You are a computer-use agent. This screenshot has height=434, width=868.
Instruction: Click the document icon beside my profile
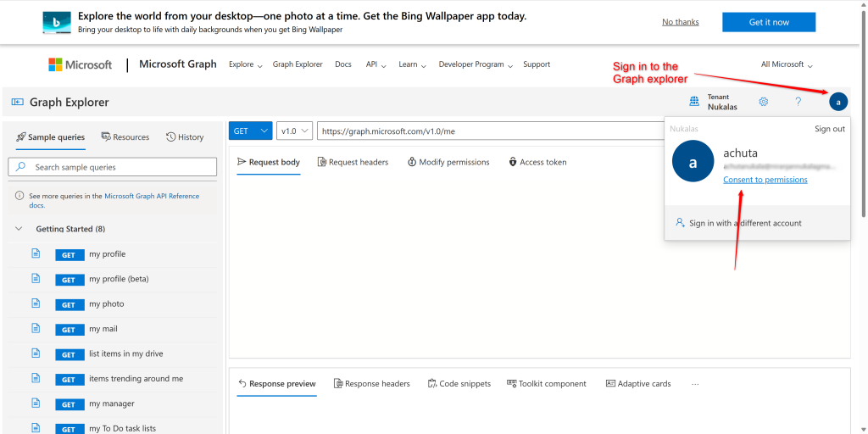coord(36,253)
